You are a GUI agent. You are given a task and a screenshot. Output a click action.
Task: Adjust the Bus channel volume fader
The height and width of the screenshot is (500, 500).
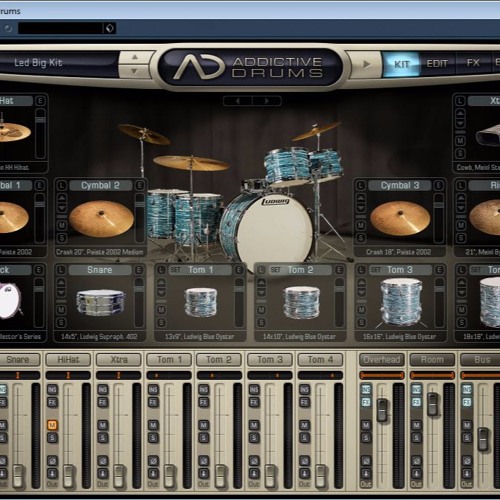(x=483, y=439)
